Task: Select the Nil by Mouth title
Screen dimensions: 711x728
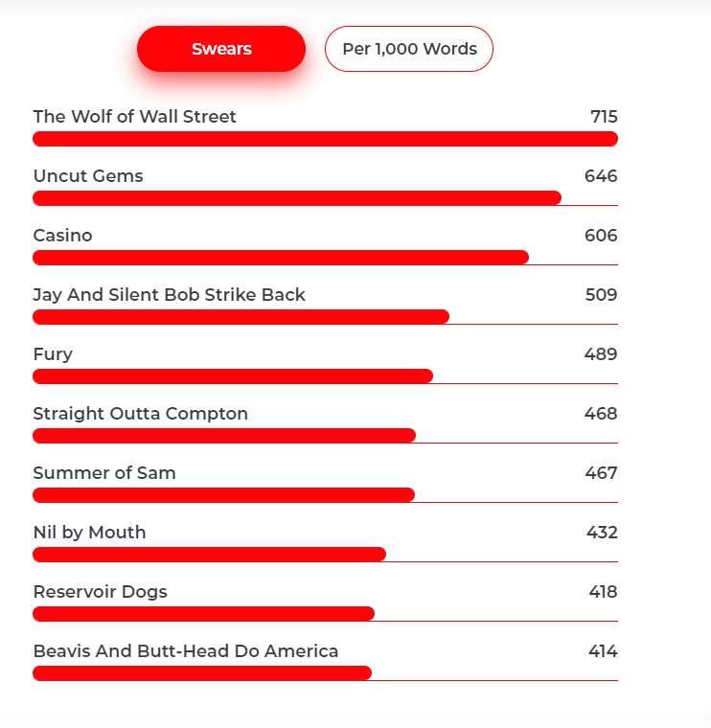Action: pyautogui.click(x=89, y=533)
